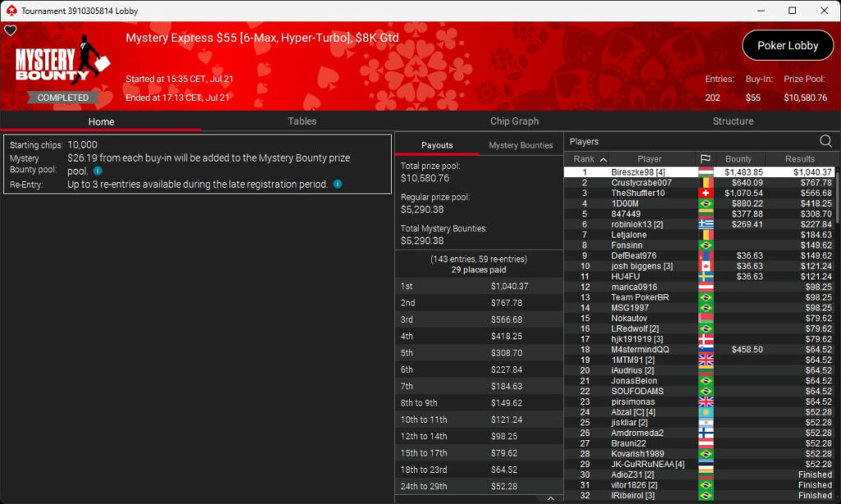Image resolution: width=841 pixels, height=504 pixels.
Task: Click the PokerStars icon in title bar
Action: pos(10,11)
